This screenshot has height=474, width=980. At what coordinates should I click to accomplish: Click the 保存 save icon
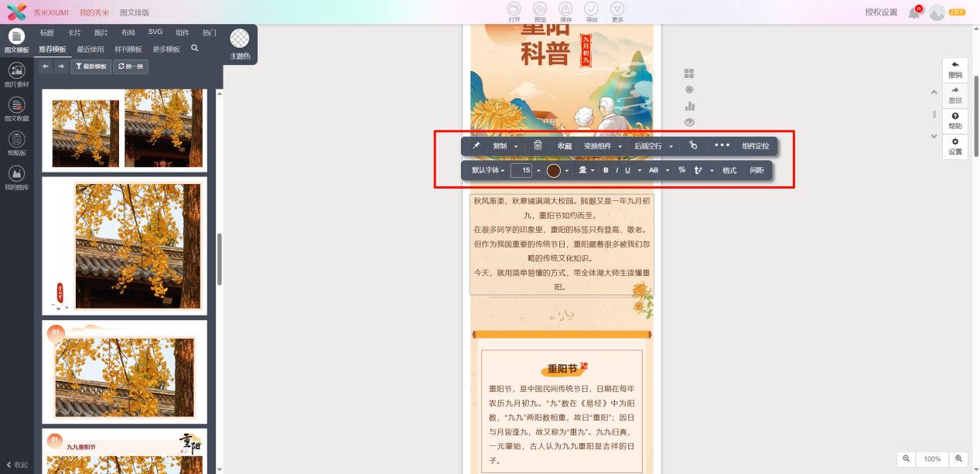(565, 12)
